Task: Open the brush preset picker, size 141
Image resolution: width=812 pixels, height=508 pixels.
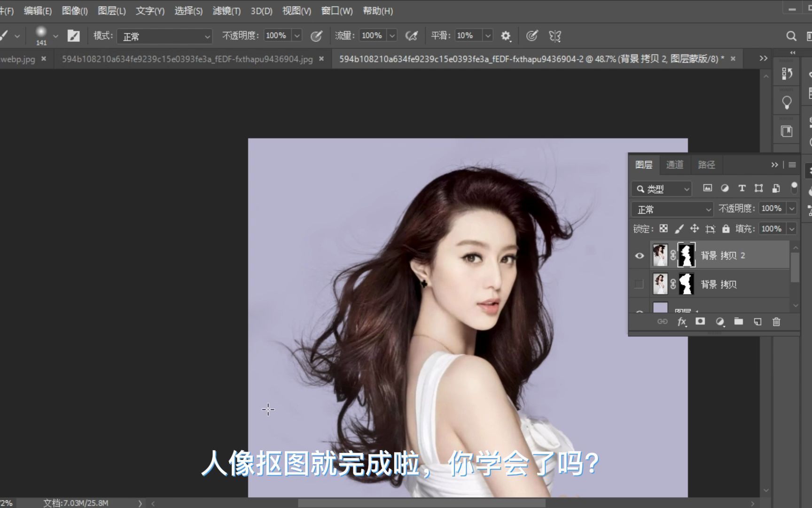Action: coord(46,36)
